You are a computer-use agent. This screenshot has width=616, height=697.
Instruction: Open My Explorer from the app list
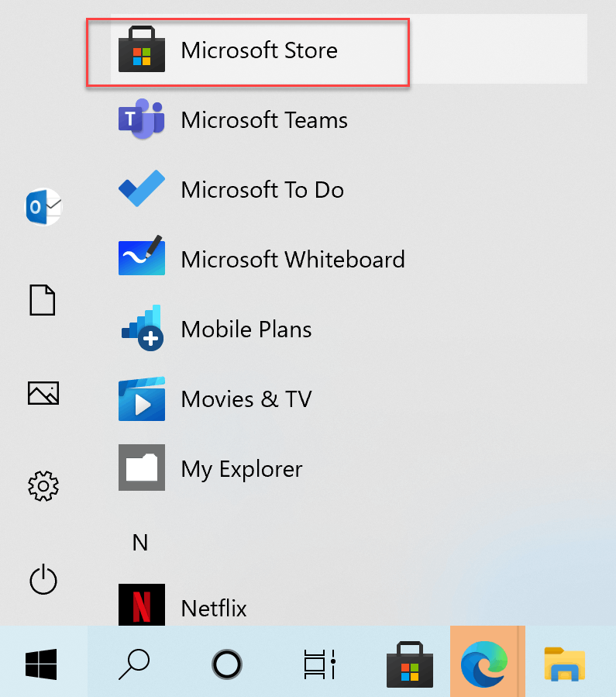tap(349, 468)
